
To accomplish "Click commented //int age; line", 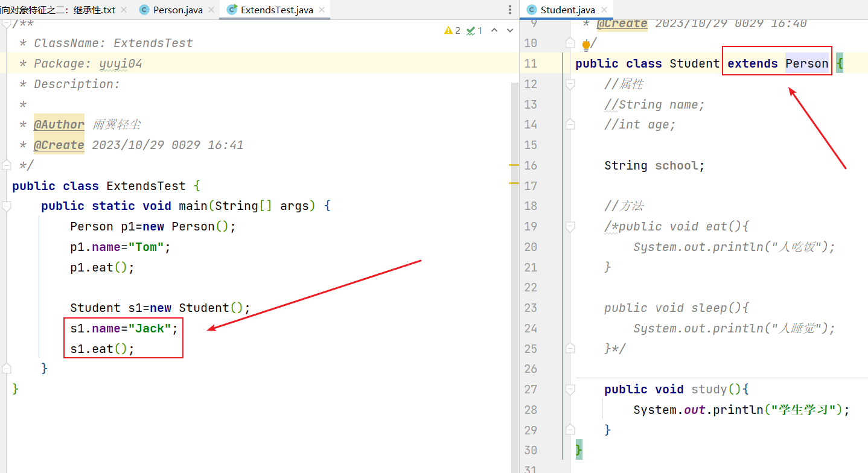I will tap(640, 124).
